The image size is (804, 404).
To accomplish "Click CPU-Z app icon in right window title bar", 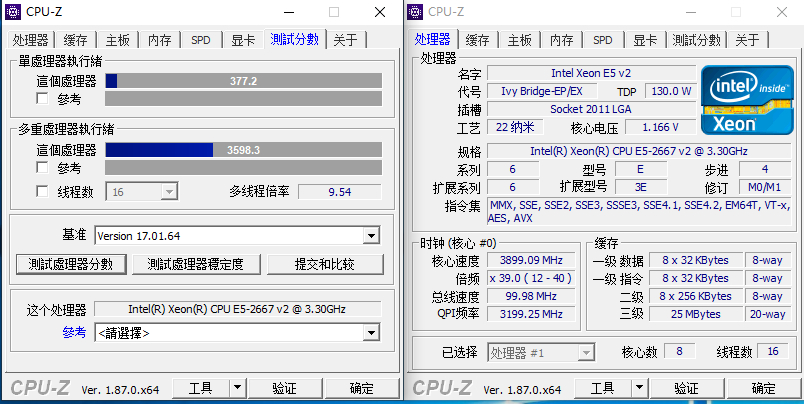I will tap(415, 12).
